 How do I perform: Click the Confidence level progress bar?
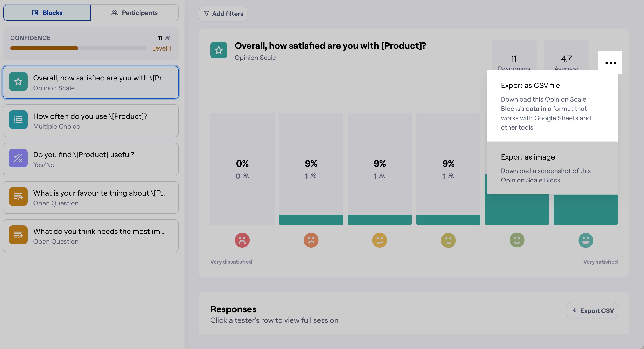pyautogui.click(x=78, y=48)
